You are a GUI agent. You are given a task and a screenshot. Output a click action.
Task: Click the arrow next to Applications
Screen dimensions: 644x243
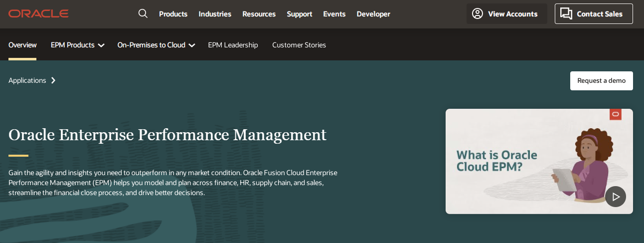tap(53, 80)
